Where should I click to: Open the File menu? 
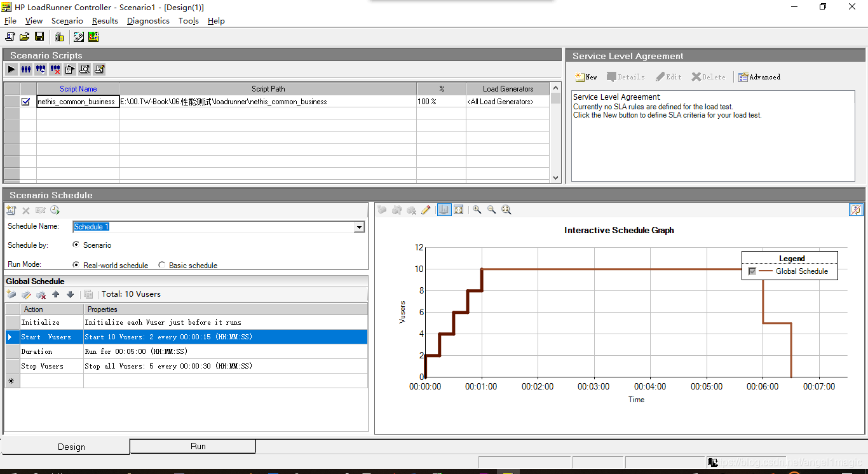10,20
